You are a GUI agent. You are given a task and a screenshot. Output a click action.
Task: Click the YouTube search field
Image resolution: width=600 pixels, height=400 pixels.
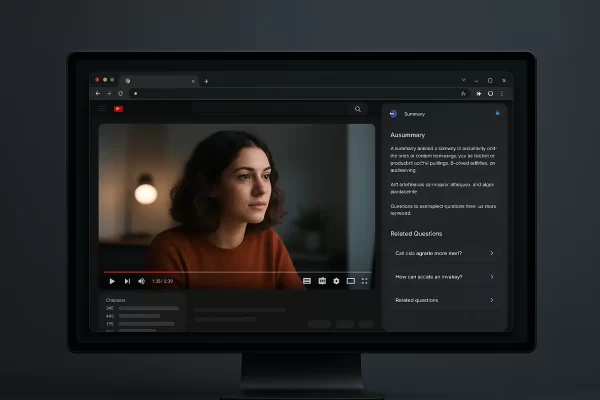pyautogui.click(x=270, y=109)
